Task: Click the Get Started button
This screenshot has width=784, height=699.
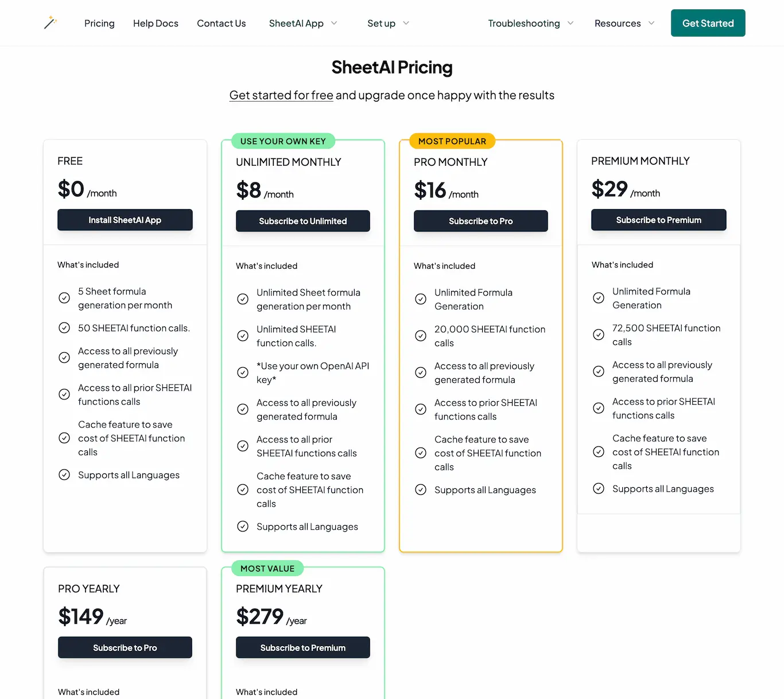Action: click(x=708, y=23)
